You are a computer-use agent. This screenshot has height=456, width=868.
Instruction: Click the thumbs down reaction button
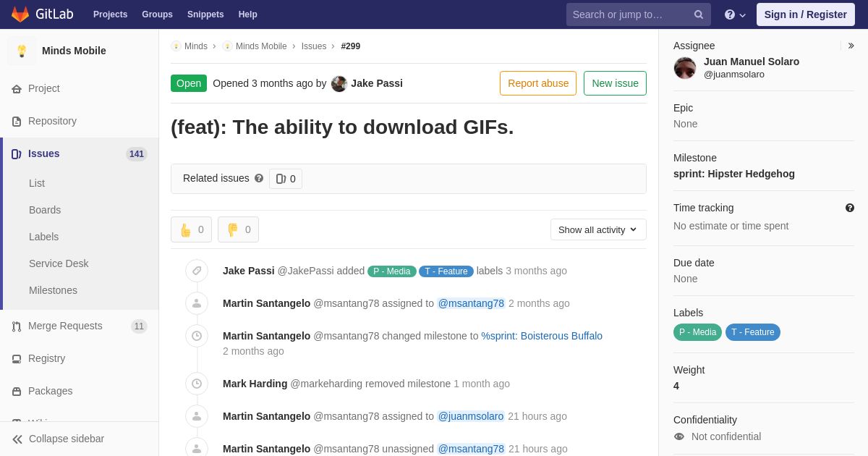[238, 229]
